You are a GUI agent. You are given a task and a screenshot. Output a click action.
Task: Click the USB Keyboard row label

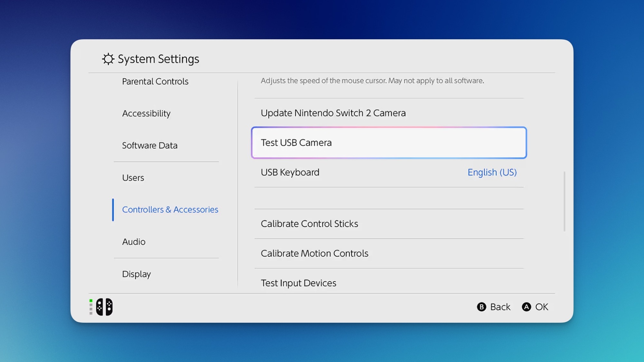point(290,172)
